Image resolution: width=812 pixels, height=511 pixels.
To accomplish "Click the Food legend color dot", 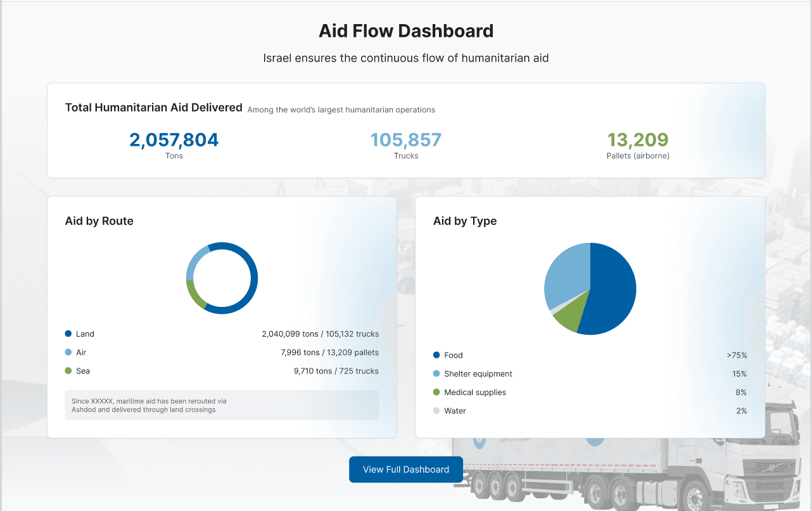I will point(436,355).
